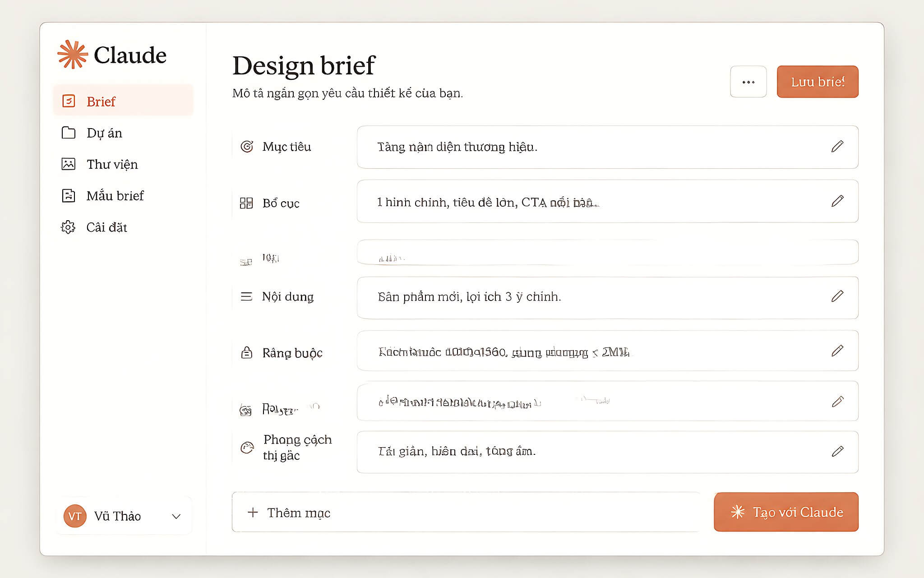Click the Design brief page heading
Screen dimensions: 924x578
tap(304, 66)
